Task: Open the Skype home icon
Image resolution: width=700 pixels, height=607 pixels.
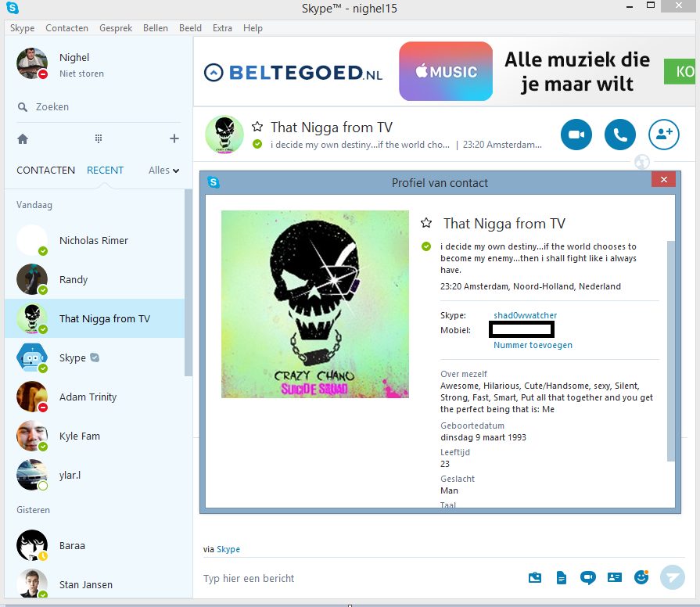Action: 23,138
